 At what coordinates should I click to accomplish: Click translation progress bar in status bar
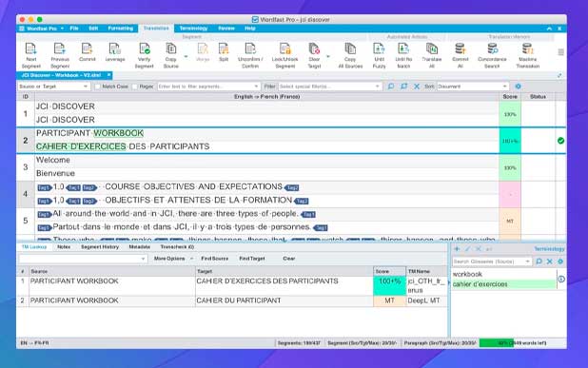pyautogui.click(x=513, y=343)
